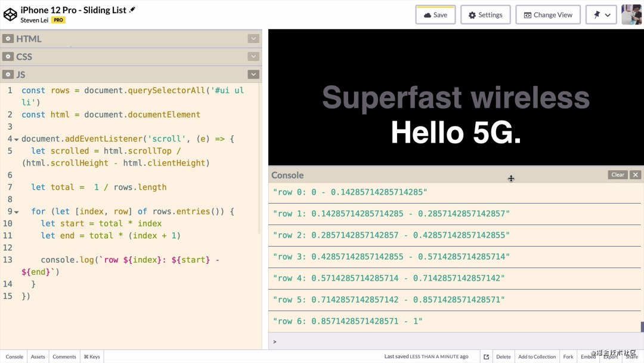Delete this pen
This screenshot has height=363, width=644.
(x=503, y=357)
